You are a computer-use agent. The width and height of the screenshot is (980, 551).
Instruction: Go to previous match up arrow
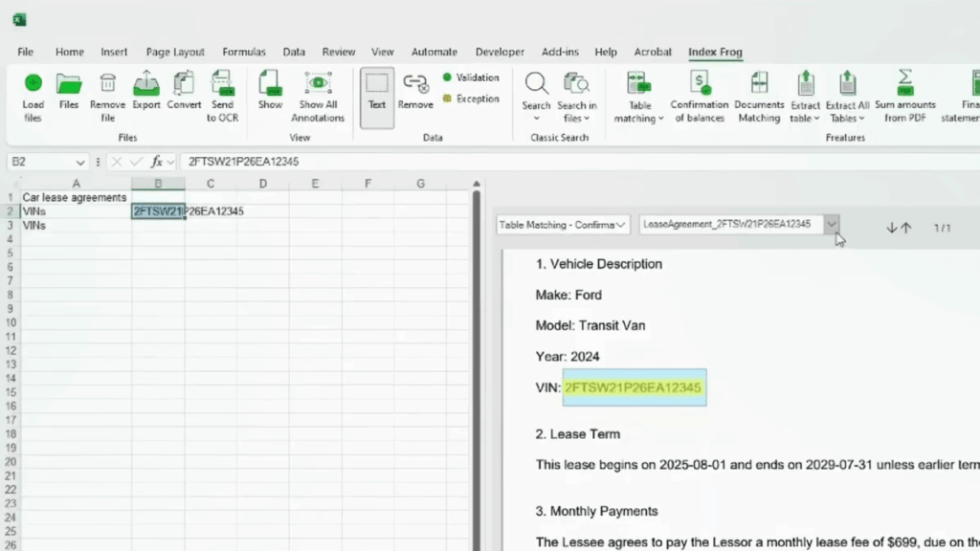click(x=906, y=228)
